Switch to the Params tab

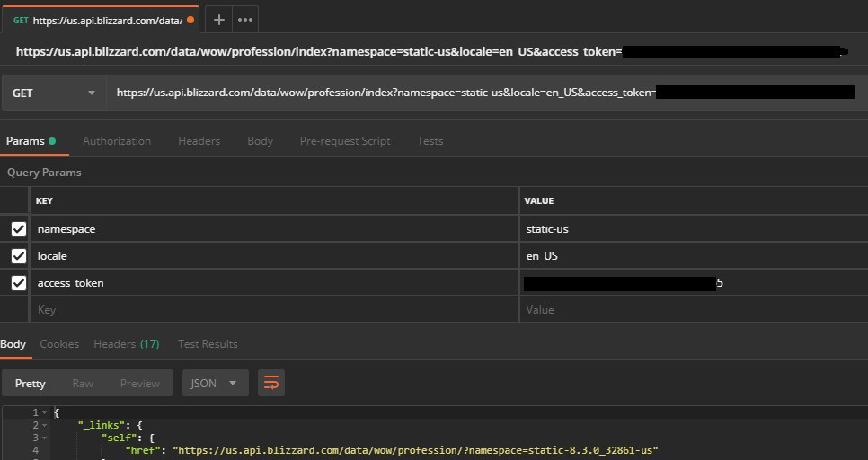pos(31,141)
